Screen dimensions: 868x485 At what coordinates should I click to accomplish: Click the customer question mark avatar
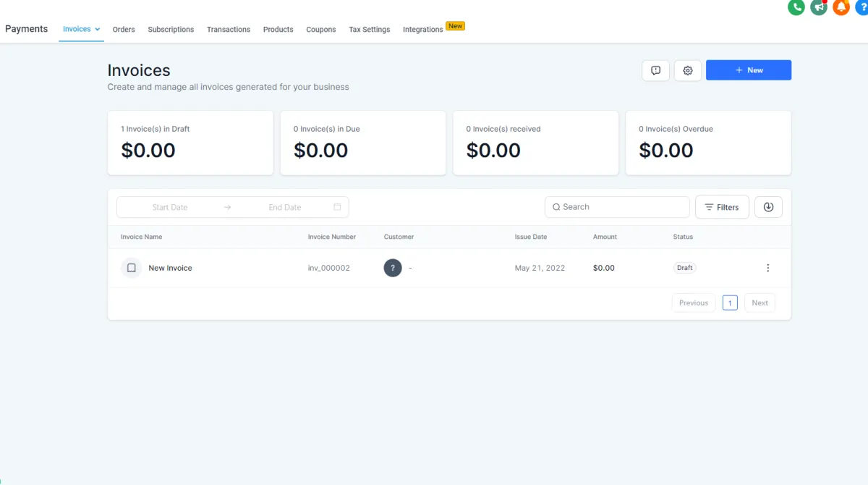pos(393,268)
